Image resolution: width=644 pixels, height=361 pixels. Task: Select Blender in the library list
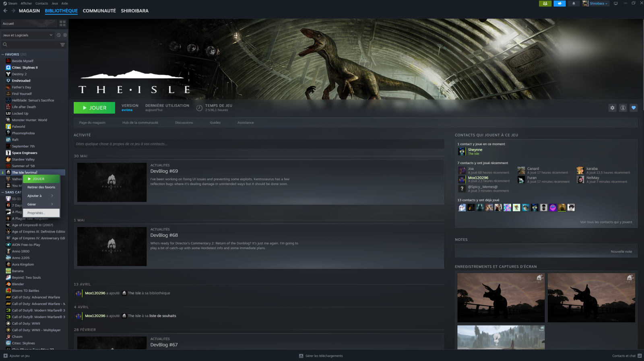click(x=18, y=284)
